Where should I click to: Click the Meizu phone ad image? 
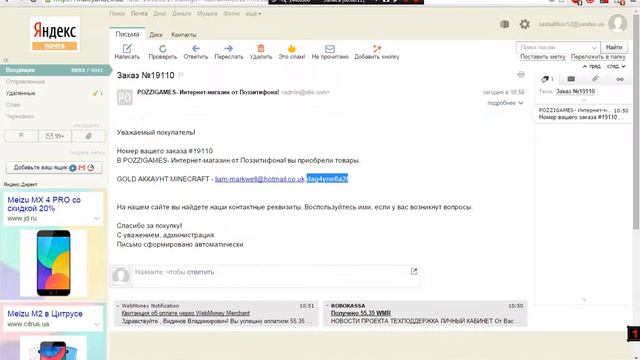pos(53,263)
